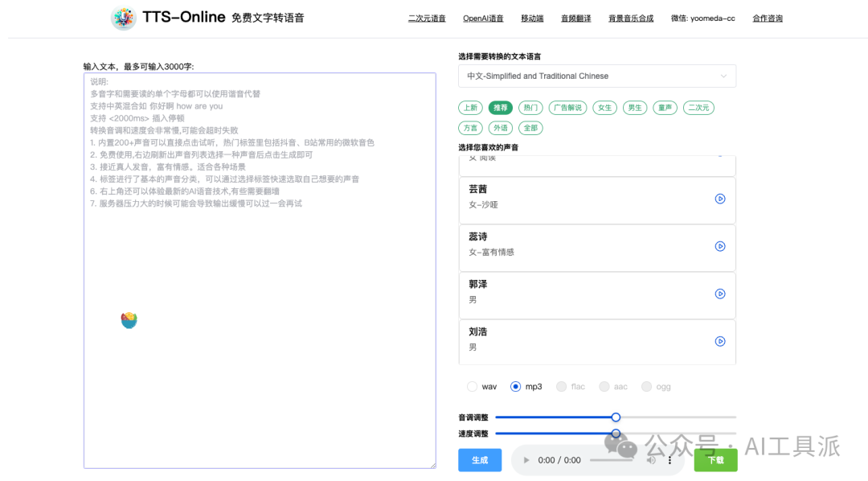The width and height of the screenshot is (868, 481).
Task: Open OpenAI语音 navigation link
Action: [x=483, y=18]
